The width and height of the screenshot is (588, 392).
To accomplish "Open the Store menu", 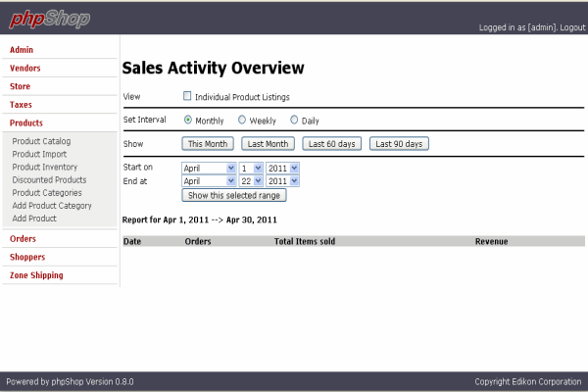I will tap(20, 86).
